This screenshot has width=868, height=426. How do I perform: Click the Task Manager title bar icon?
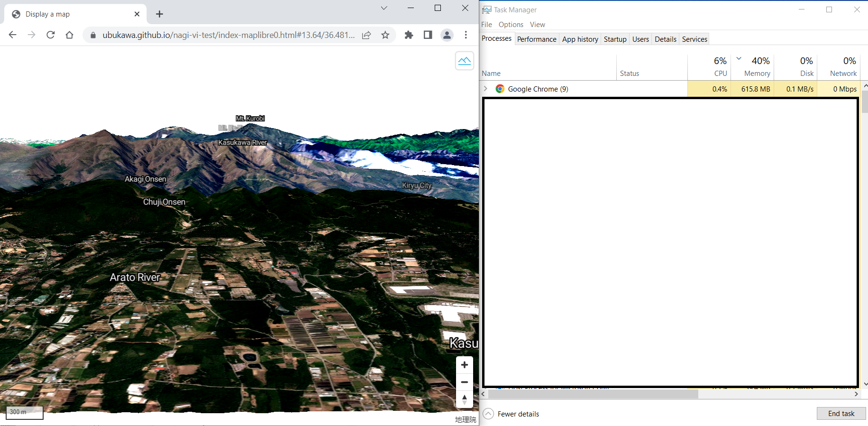click(487, 9)
